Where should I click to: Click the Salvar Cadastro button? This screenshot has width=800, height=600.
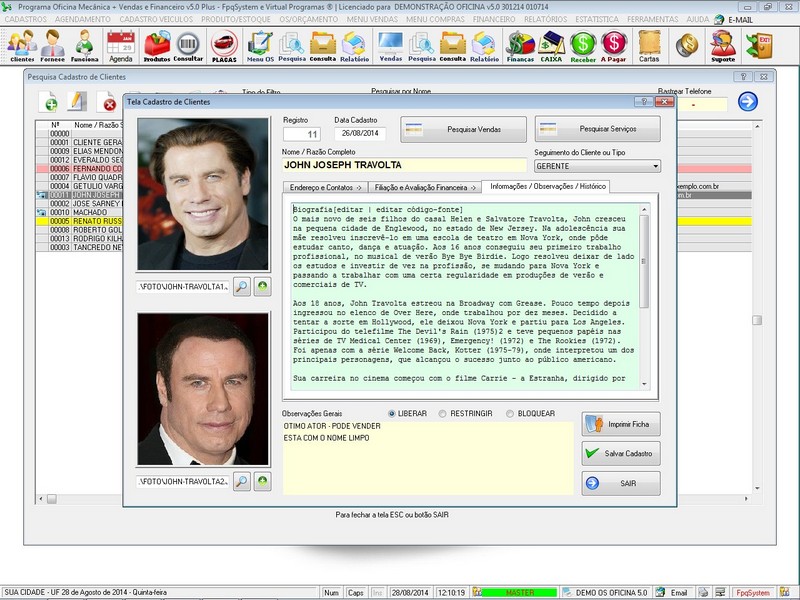tap(621, 453)
